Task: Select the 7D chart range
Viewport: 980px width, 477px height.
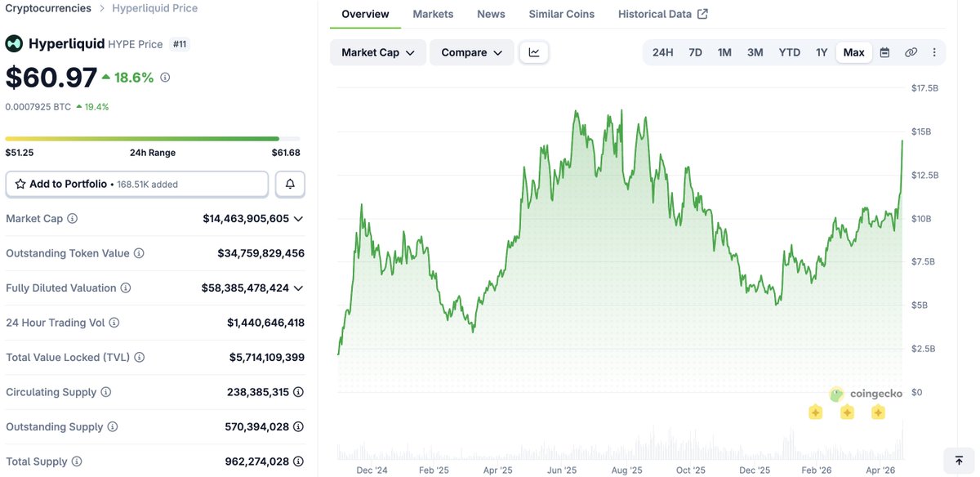Action: (695, 52)
